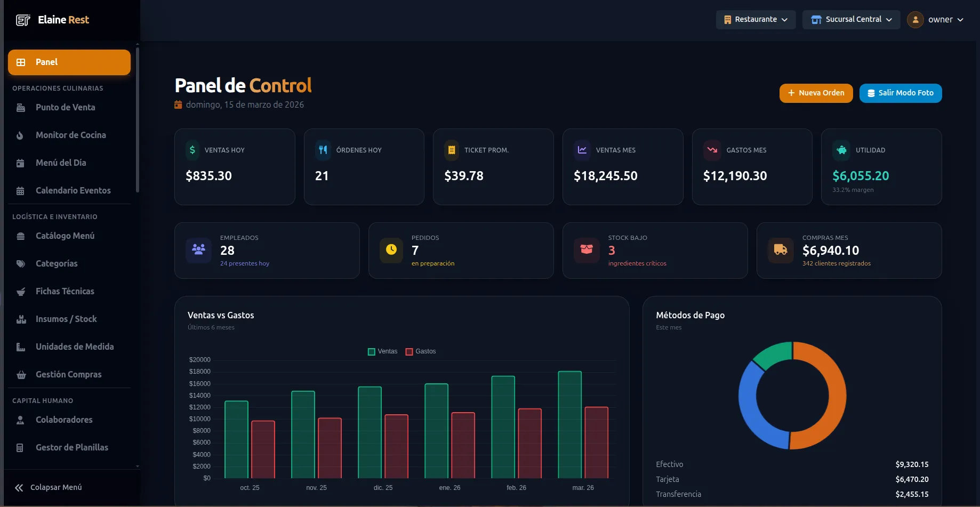Open the Sucursal Central dropdown
Image resolution: width=980 pixels, height=507 pixels.
coord(852,20)
